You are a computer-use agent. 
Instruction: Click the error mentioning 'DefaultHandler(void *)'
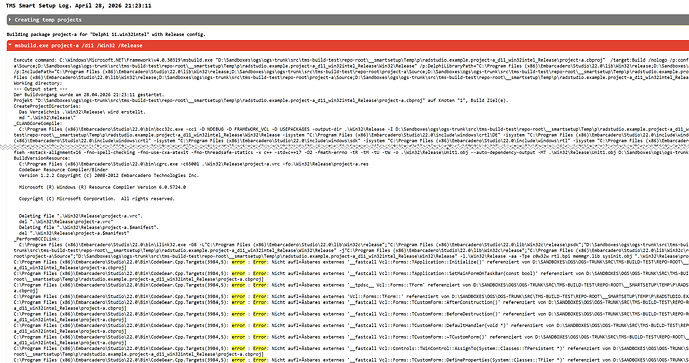(351, 325)
